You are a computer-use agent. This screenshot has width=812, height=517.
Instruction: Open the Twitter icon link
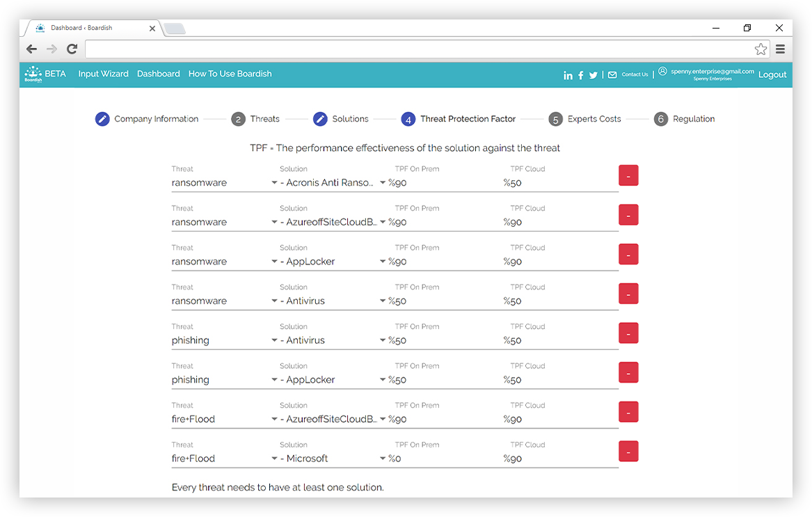594,75
